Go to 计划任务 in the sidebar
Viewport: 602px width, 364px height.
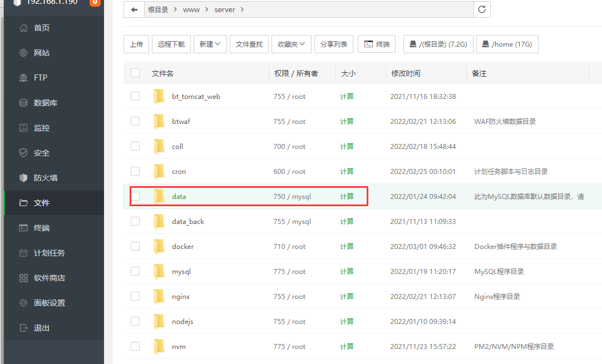click(x=49, y=253)
